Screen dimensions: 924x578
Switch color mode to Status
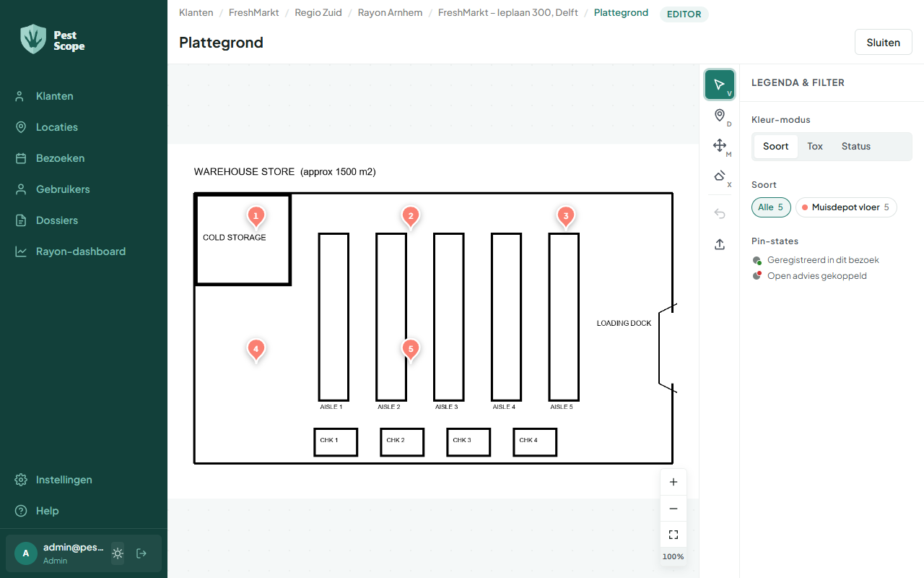856,146
